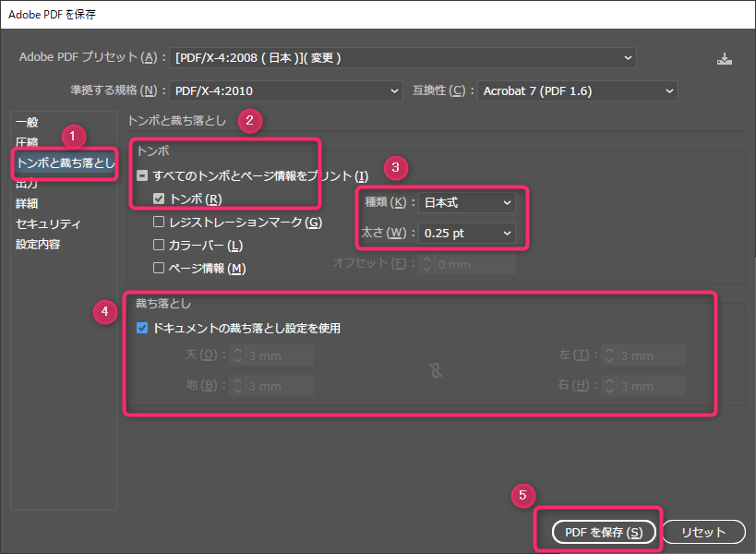Click the リセット button
Screen dimensions: 756x554
703,532
